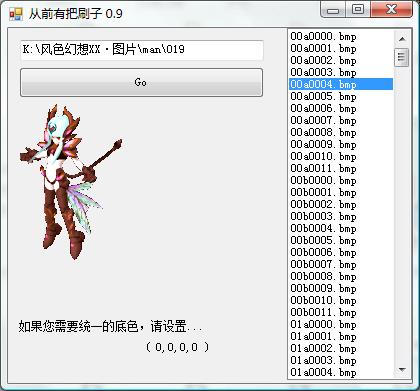Select 00b0009.bmp in the list
This screenshot has width=420, height=391.
click(x=341, y=288)
